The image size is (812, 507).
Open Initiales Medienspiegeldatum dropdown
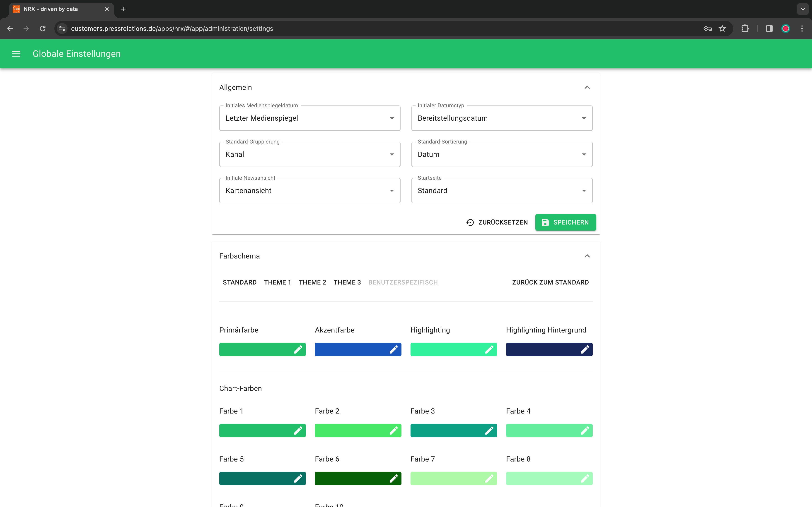(x=309, y=118)
